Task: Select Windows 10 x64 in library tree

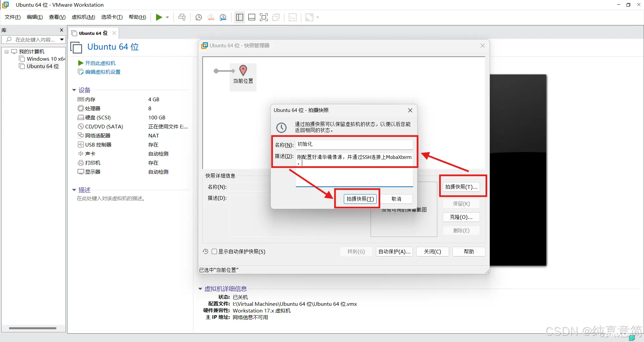Action: [42, 59]
